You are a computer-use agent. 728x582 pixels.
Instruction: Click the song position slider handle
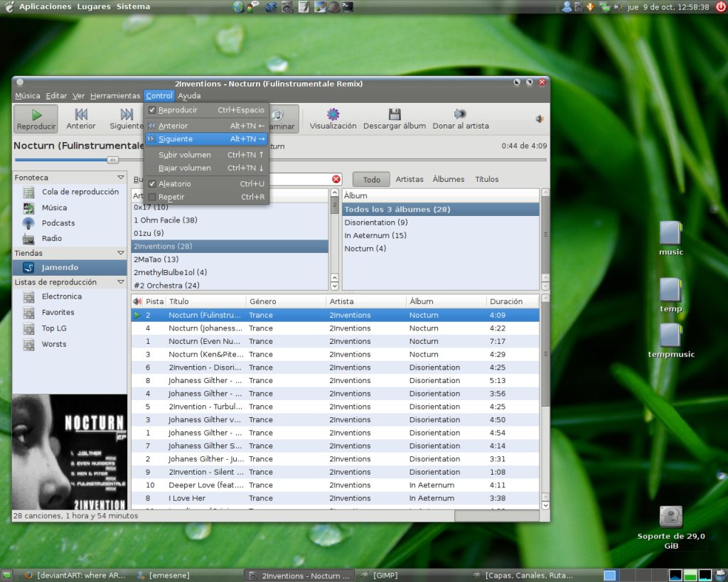(112, 160)
